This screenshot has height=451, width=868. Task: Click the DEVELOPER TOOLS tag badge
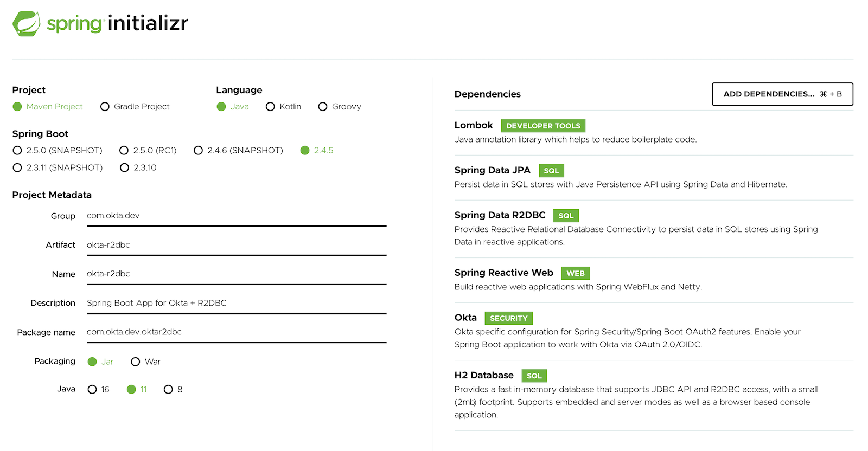point(543,126)
